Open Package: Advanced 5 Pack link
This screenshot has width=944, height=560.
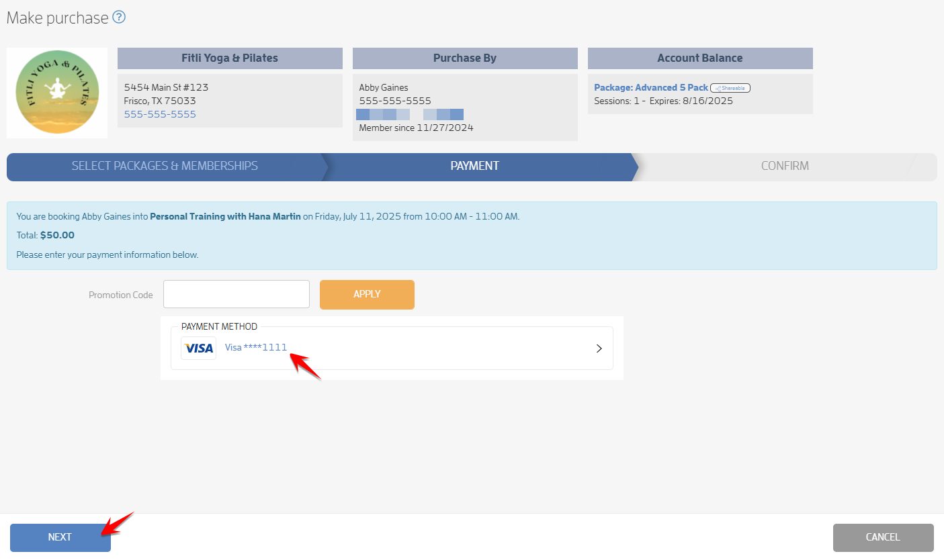[x=651, y=88]
